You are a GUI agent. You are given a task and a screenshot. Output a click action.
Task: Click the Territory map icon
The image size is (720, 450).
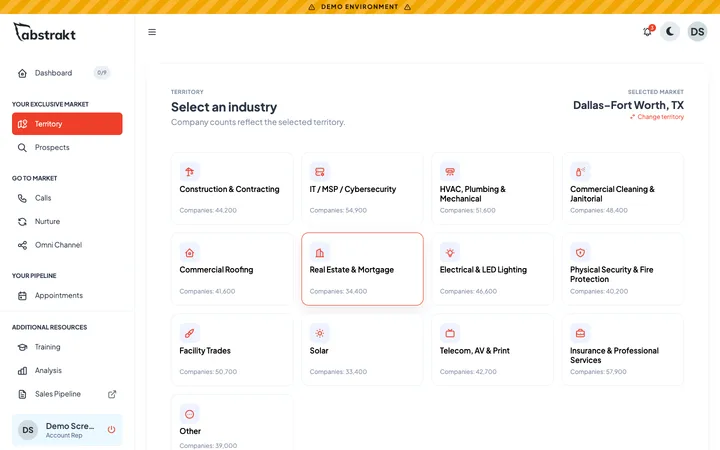(22, 124)
